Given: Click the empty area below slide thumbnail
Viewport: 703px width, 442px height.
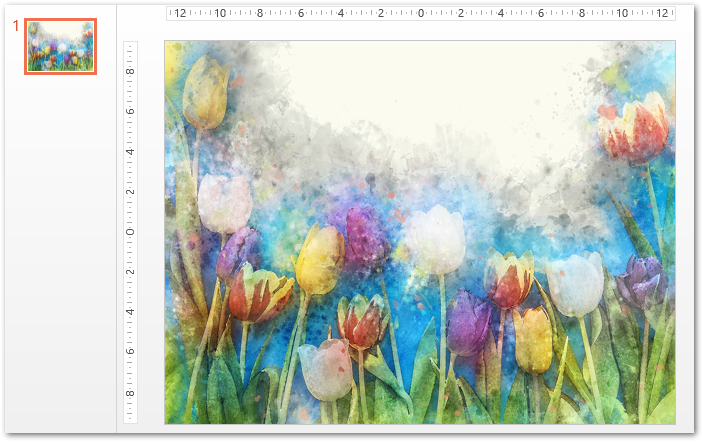Looking at the screenshot, I should tap(60, 250).
